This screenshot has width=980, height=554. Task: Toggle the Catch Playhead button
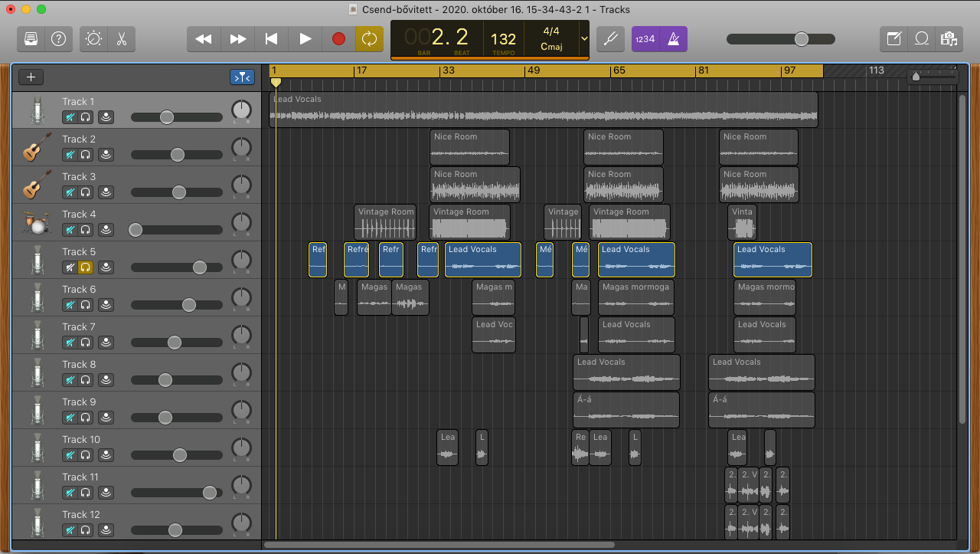242,77
